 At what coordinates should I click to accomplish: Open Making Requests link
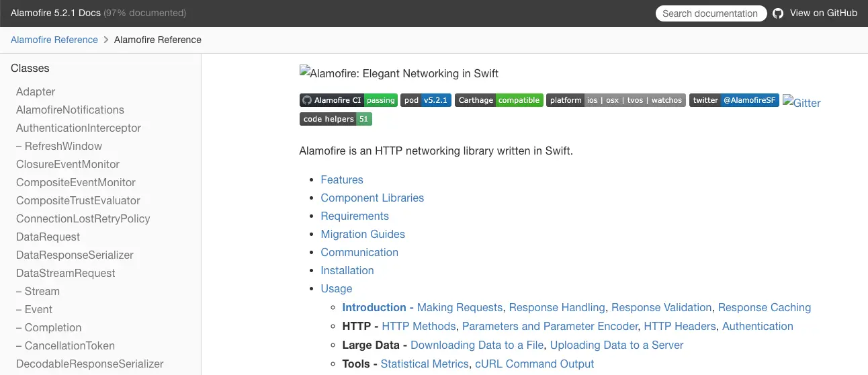460,307
